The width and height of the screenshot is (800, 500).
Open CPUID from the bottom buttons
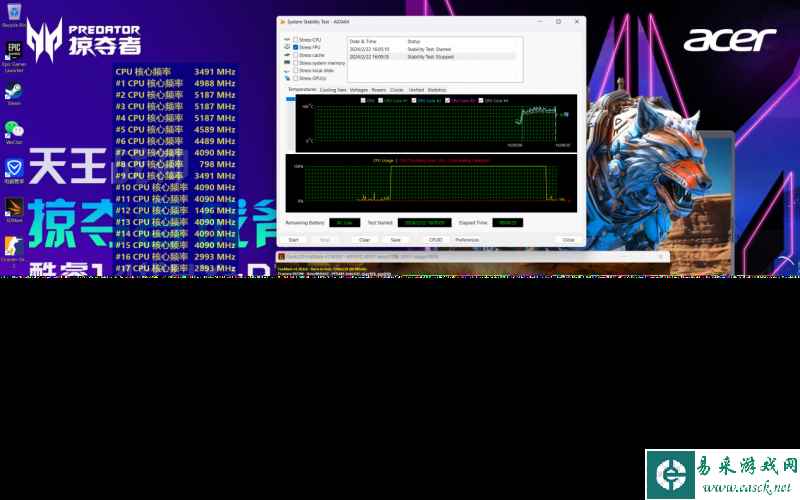[x=436, y=240]
